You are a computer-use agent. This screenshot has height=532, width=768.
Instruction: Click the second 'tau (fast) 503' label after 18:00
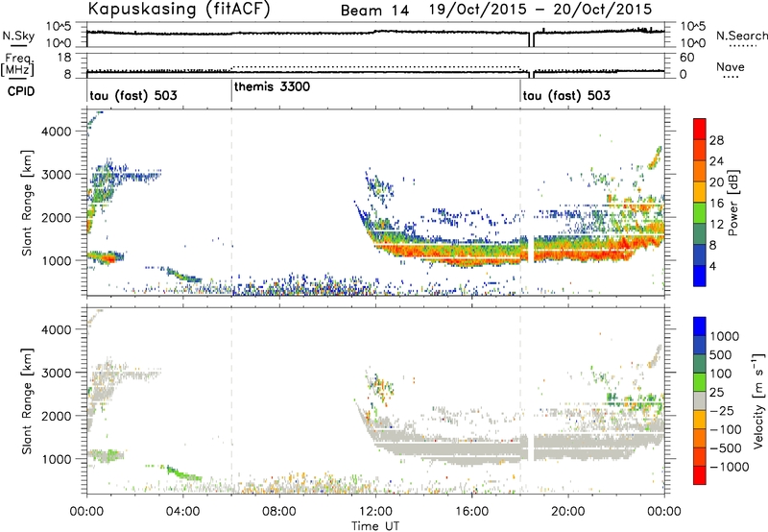(x=566, y=95)
